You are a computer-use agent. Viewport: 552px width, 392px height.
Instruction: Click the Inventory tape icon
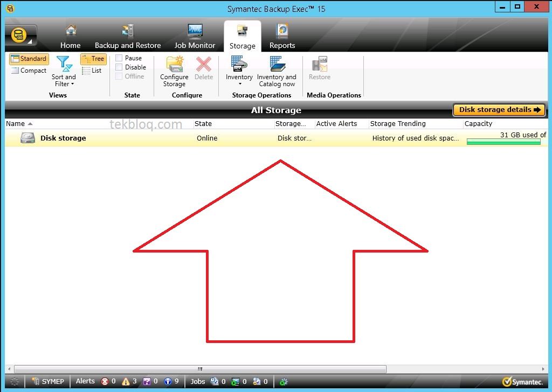239,64
